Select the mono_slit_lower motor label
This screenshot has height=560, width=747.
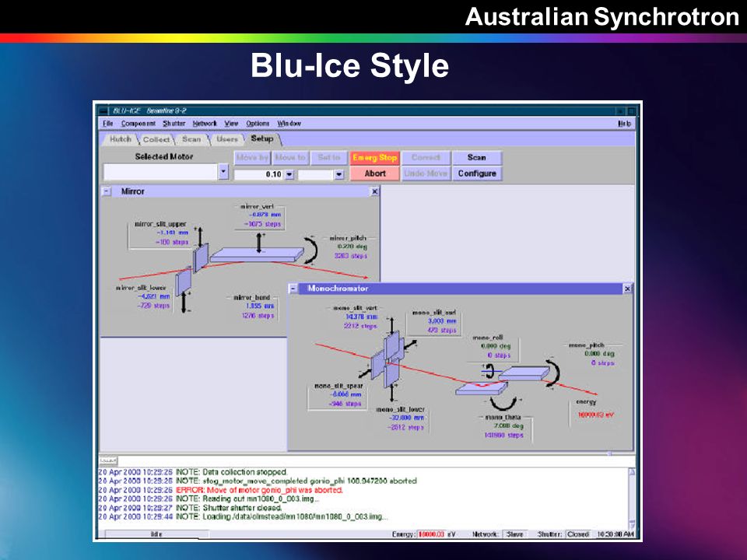(x=400, y=409)
